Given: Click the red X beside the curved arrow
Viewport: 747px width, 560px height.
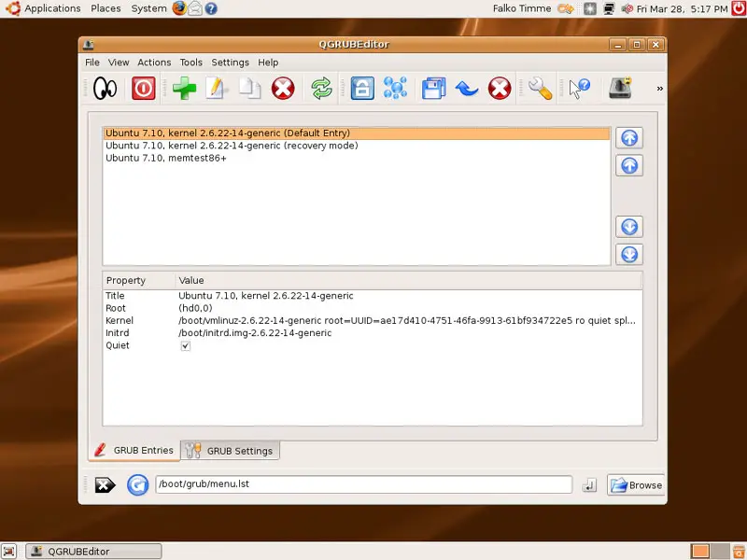Looking at the screenshot, I should [500, 89].
